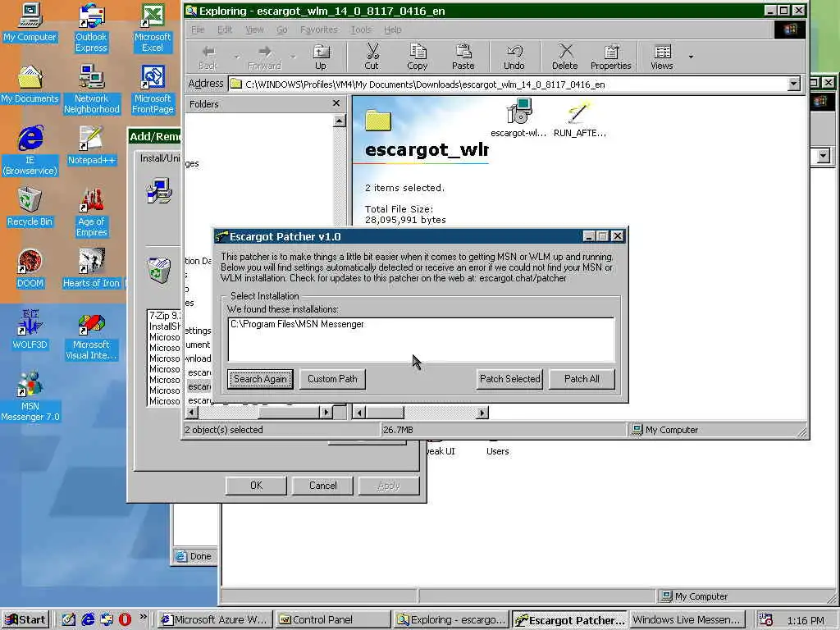This screenshot has height=630, width=840.
Task: Click the Undo toolbar icon
Action: click(514, 57)
